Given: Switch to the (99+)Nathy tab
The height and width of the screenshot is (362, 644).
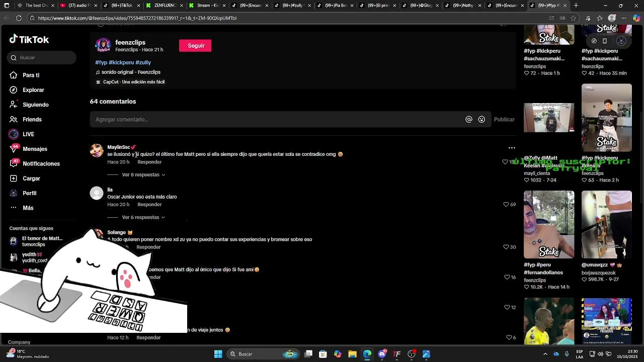Looking at the screenshot, I should click(463, 6).
